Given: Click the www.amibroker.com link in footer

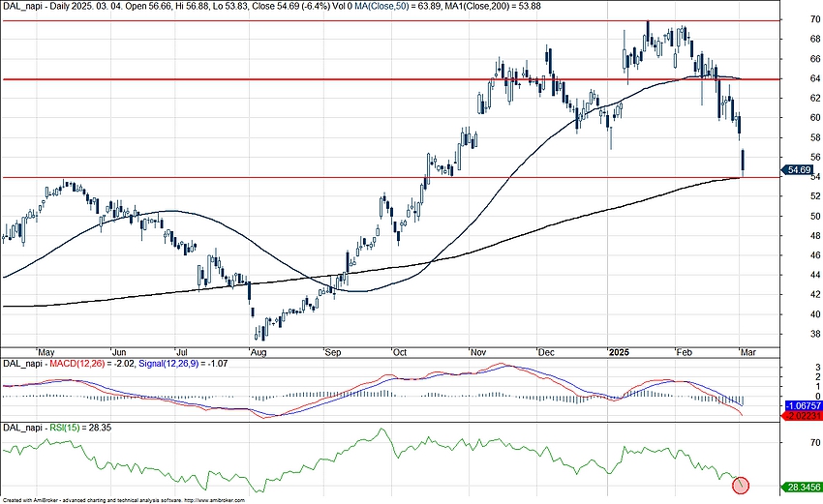Looking at the screenshot, I should [x=214, y=501].
